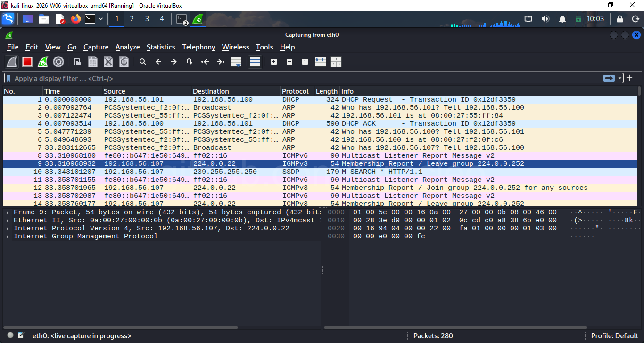This screenshot has width=644, height=343.
Task: Expand the Frame 9 tree item
Action: (x=7, y=212)
